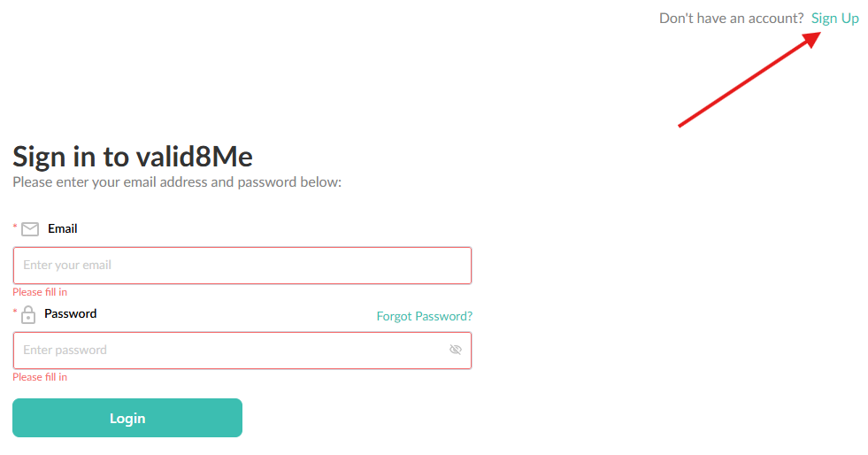Select the Please fill in error under Password
This screenshot has height=455, width=868.
point(40,377)
